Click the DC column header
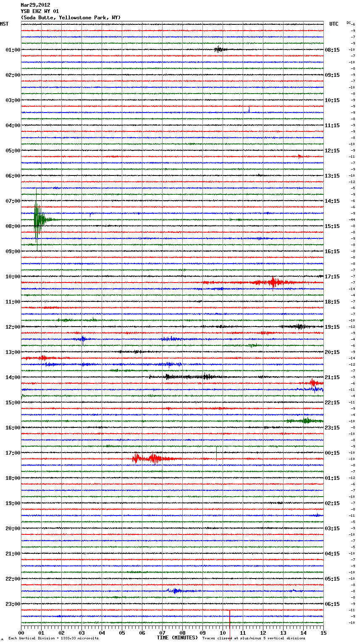This screenshot has height=644, width=357. [x=349, y=23]
